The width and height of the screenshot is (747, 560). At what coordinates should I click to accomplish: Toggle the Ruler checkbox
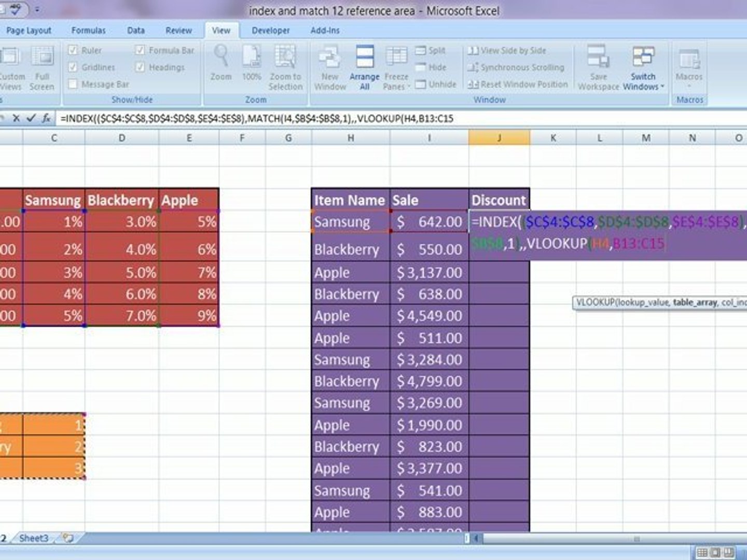(73, 50)
